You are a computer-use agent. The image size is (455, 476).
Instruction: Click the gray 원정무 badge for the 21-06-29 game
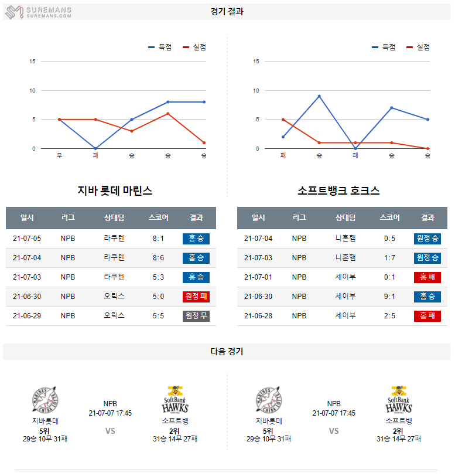[x=196, y=316]
